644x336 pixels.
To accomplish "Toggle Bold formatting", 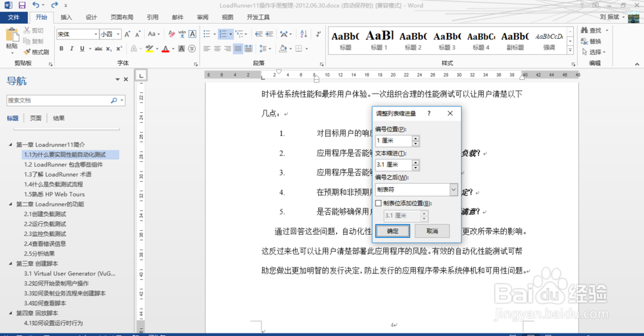I will pos(62,48).
